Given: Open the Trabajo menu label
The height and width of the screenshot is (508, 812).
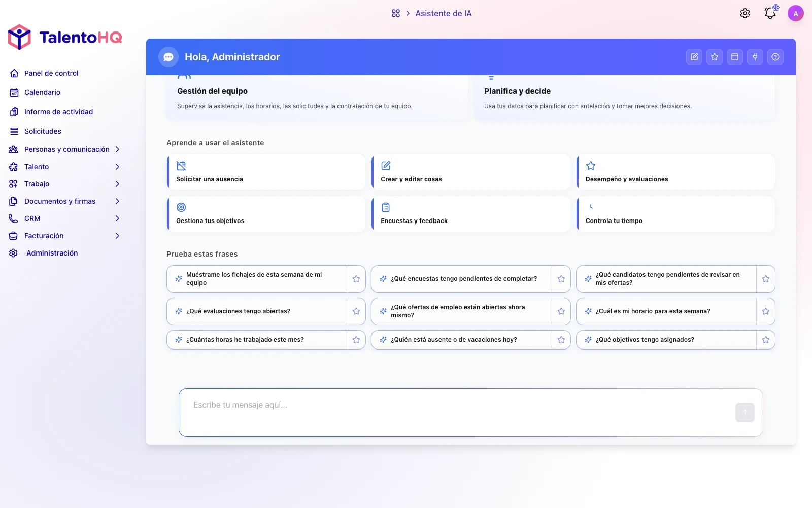Looking at the screenshot, I should [x=37, y=184].
